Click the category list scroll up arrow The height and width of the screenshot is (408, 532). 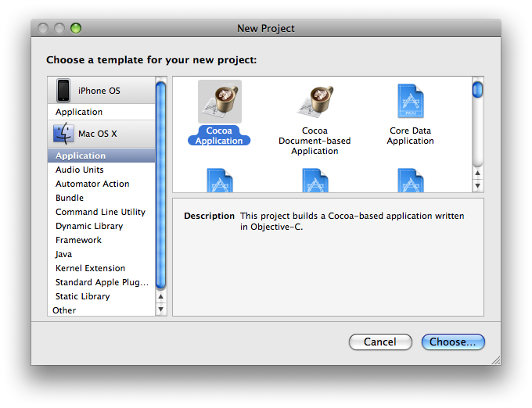click(161, 296)
